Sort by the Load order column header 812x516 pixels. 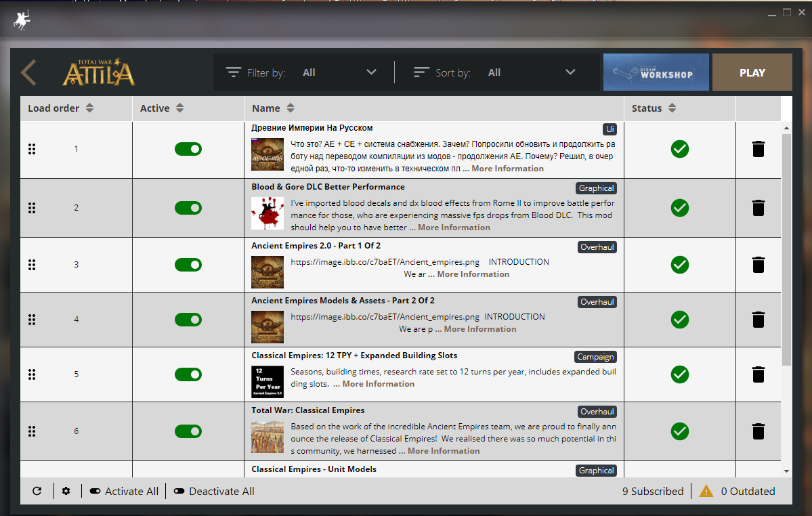pyautogui.click(x=60, y=108)
